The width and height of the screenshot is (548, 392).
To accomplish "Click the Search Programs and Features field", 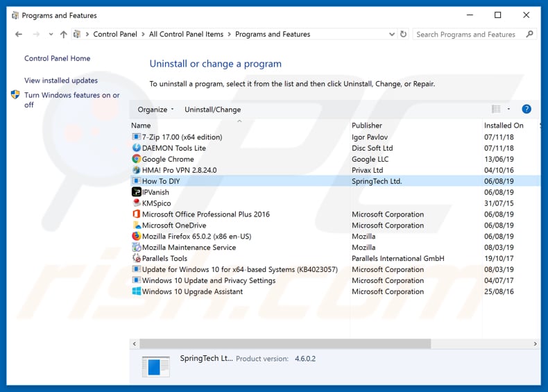I will 474,34.
